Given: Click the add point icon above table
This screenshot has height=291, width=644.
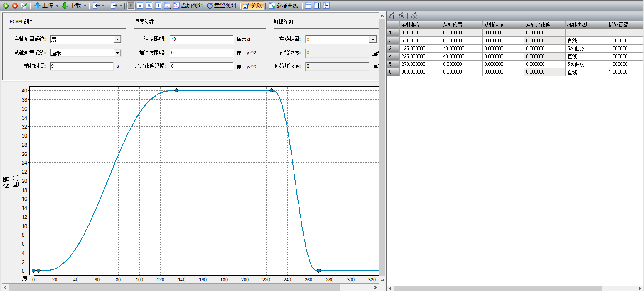Looking at the screenshot, I should pyautogui.click(x=392, y=16).
